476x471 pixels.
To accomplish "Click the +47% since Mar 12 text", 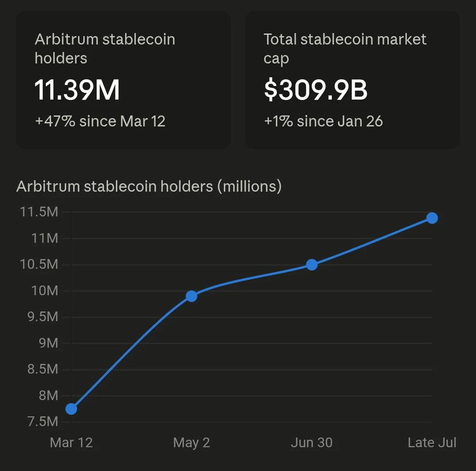I will click(x=100, y=122).
